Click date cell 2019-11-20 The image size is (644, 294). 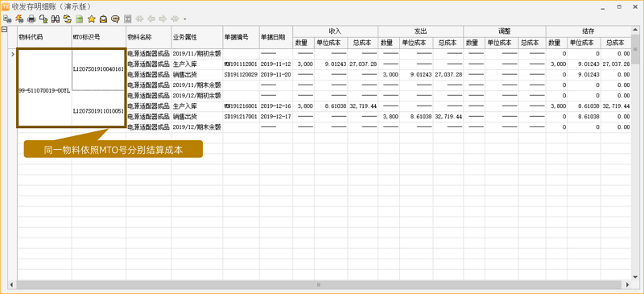276,74
